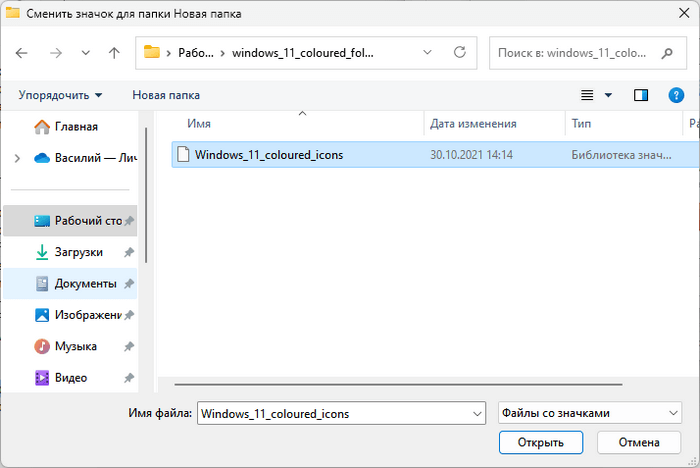
Task: Open 'Видео' in sidebar
Action: pos(70,378)
